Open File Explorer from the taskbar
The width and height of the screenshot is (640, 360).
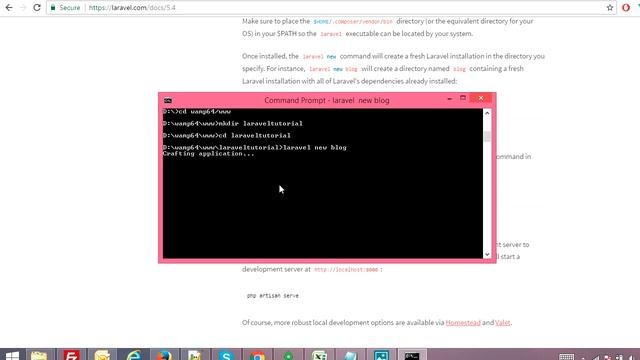tap(39, 355)
